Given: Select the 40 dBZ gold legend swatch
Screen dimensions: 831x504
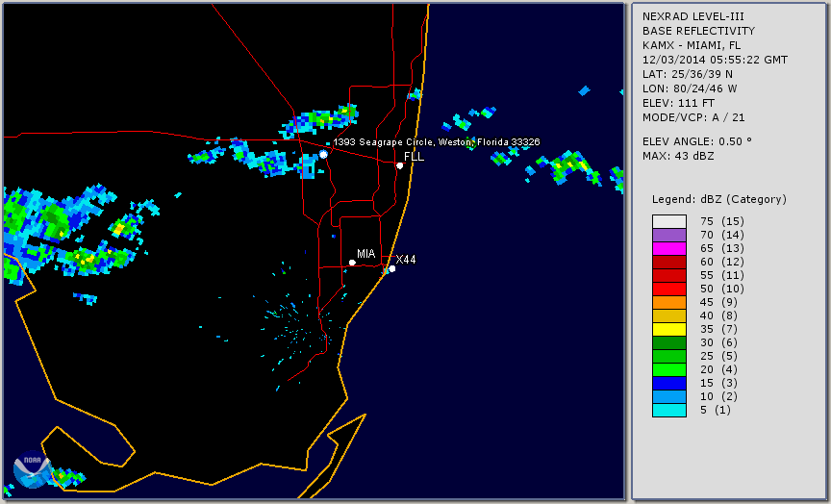Looking at the screenshot, I should [669, 315].
